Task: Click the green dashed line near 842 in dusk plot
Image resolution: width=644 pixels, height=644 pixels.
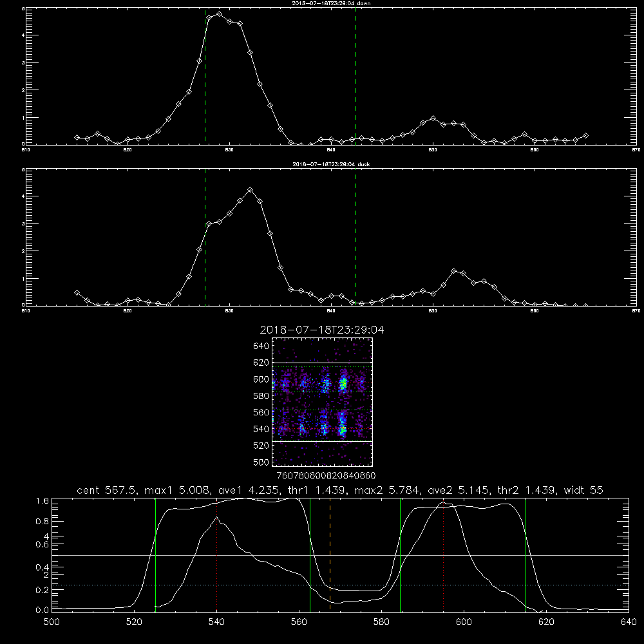Action: (x=355, y=237)
